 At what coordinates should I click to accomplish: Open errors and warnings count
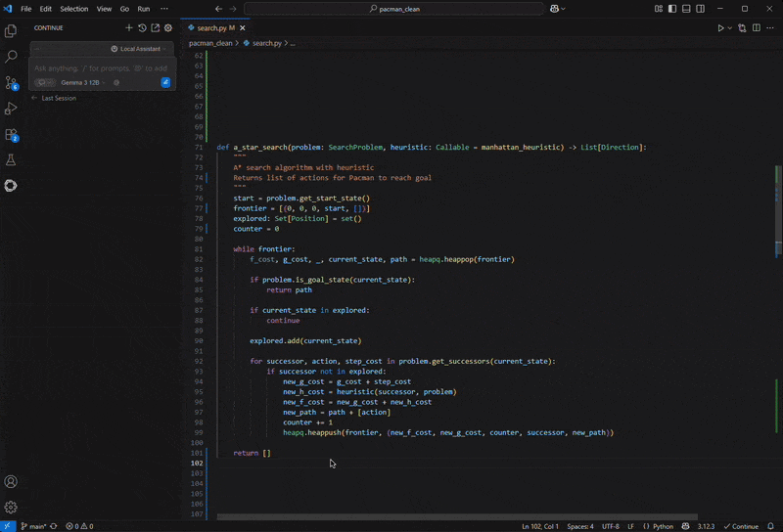[80, 526]
